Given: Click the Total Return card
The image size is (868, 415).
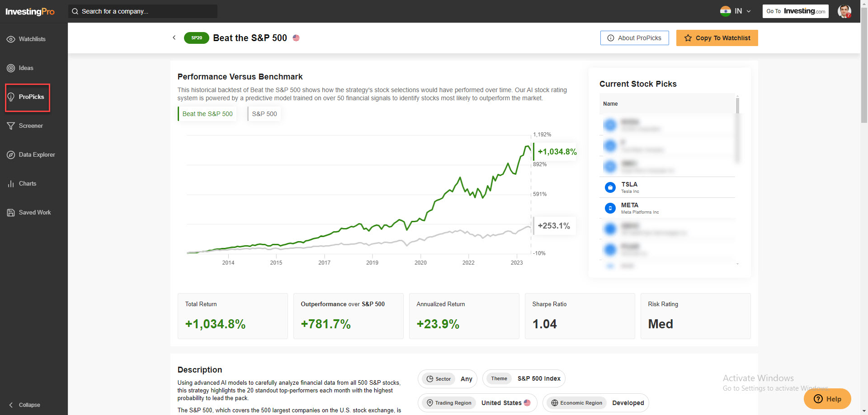Looking at the screenshot, I should click(233, 316).
